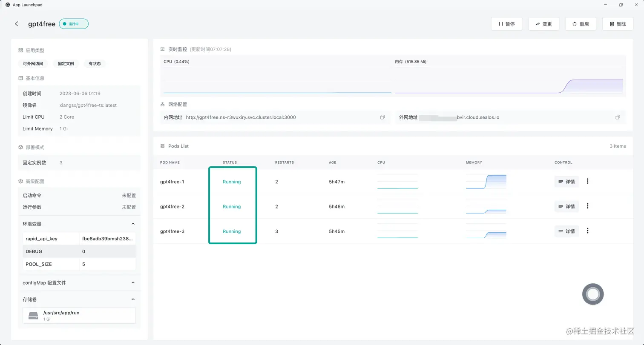This screenshot has width=644, height=345.
Task: Click the RESTARTS column header
Action: click(x=285, y=163)
